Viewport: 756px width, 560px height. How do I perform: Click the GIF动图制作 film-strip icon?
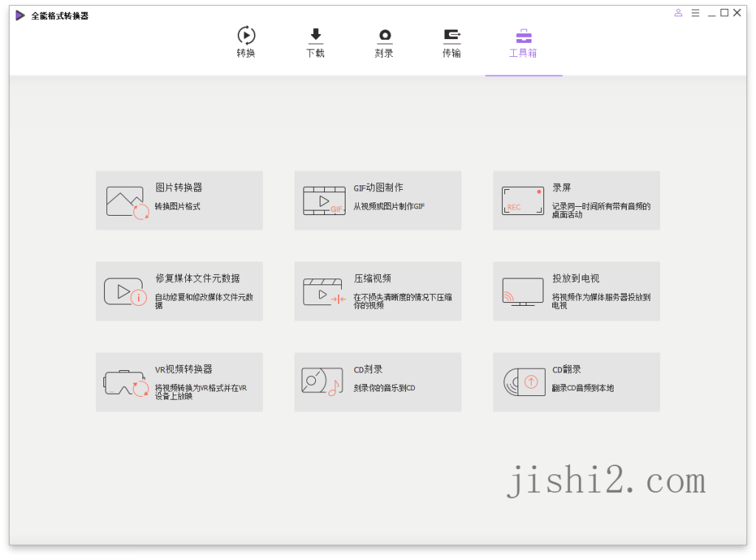(324, 201)
